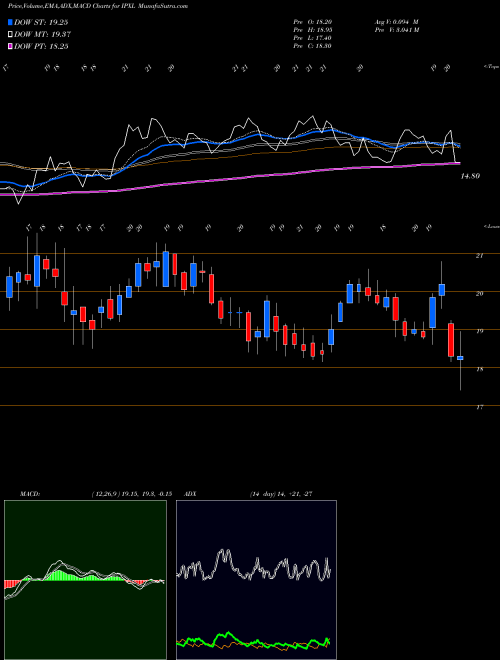Select the 'DOW PT: 18.25' legend label

(x=41, y=46)
